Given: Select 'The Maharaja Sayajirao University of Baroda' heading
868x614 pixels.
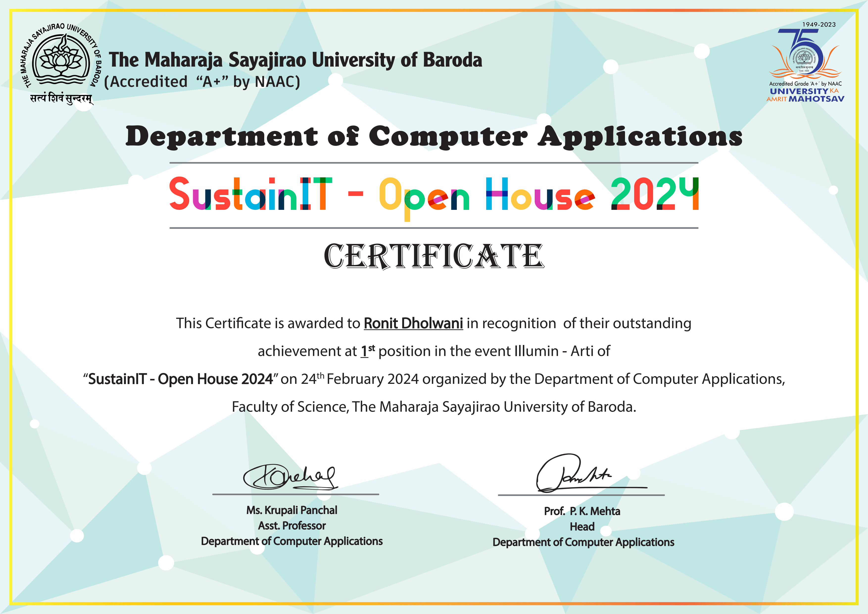Looking at the screenshot, I should tap(295, 60).
